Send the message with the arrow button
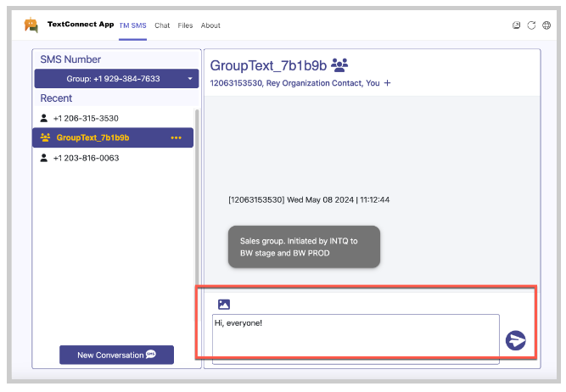This screenshot has height=392, width=566. coord(515,340)
